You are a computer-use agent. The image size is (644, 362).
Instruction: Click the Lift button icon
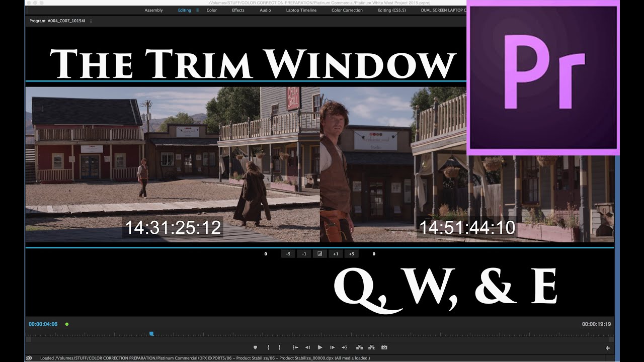(360, 347)
